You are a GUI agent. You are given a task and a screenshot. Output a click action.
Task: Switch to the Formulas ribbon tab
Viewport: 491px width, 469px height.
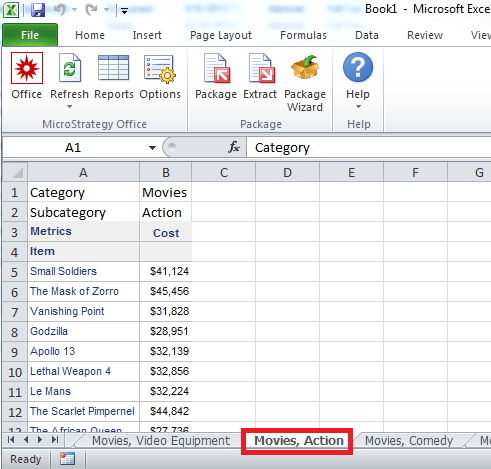pos(303,35)
